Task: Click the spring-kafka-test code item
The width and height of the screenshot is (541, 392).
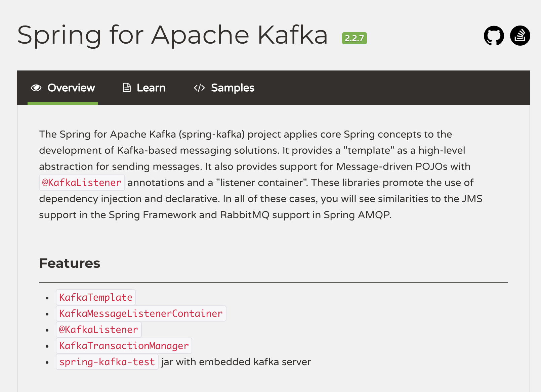Action: point(107,362)
